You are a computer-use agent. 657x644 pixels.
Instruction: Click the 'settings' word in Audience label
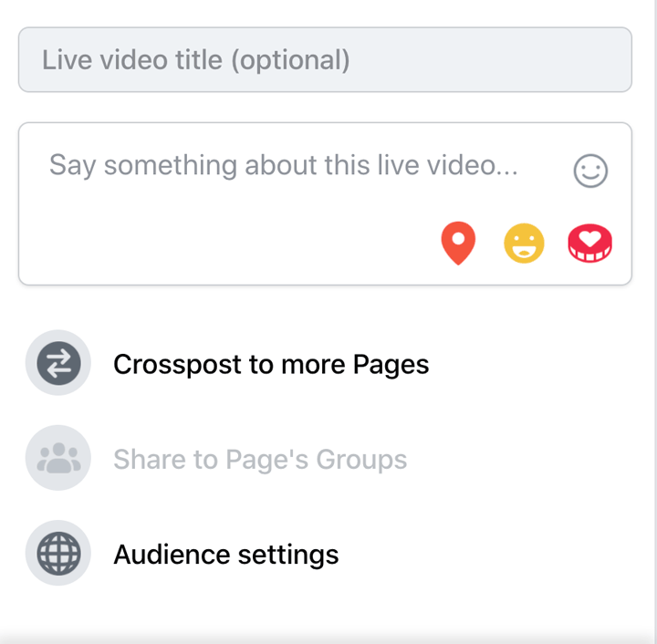(288, 555)
